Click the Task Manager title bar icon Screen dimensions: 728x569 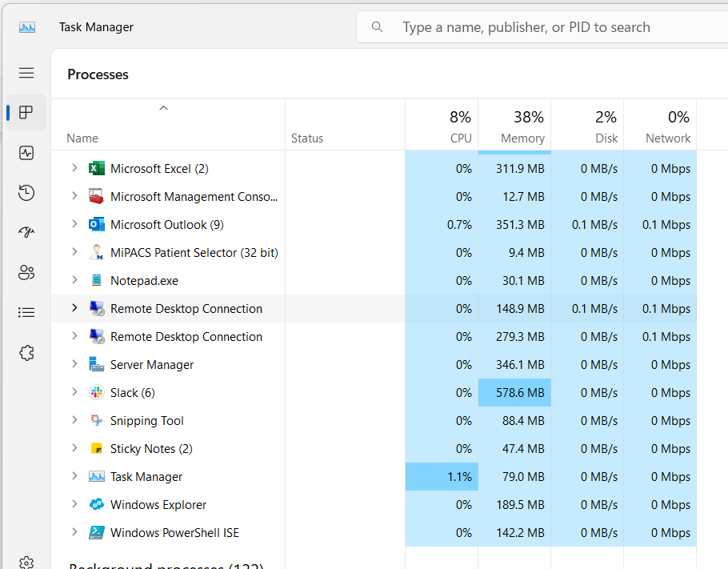(27, 27)
